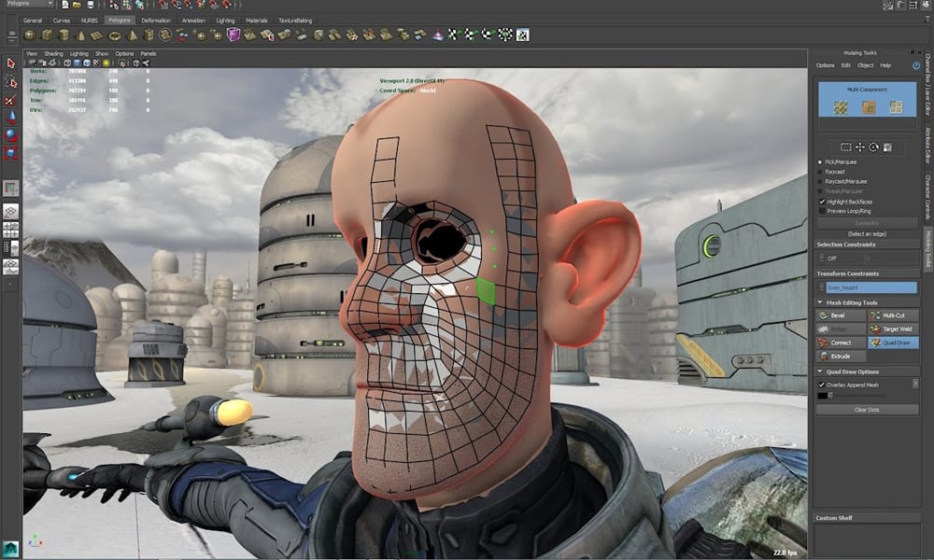
Task: Open the TextureBaking shelf tab
Action: coord(295,21)
